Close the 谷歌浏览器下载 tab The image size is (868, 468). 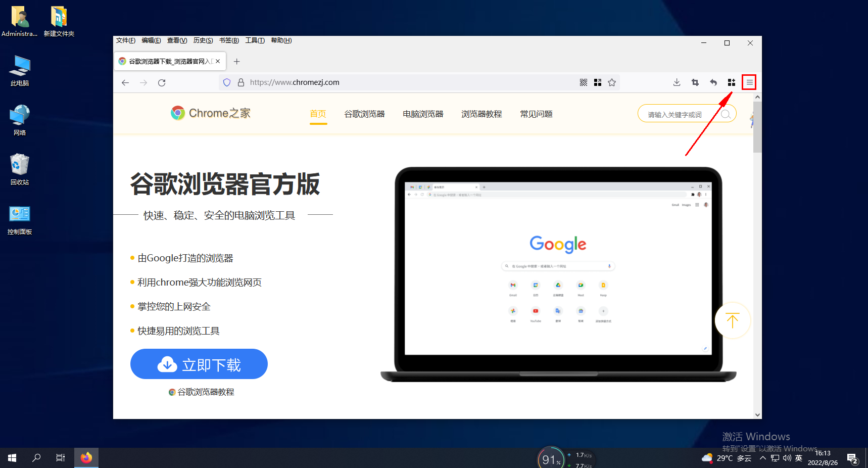coord(218,61)
